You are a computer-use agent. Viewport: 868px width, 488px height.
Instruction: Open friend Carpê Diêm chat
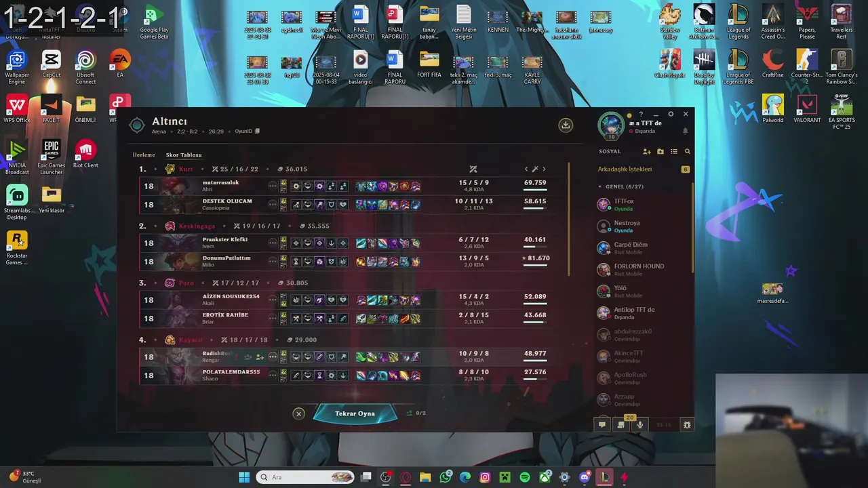(x=644, y=247)
